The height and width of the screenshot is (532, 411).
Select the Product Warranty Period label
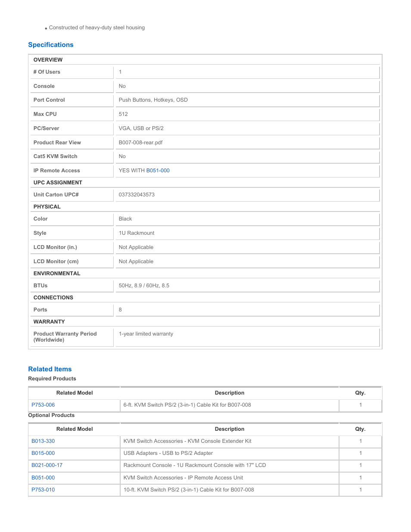pos(65,337)
